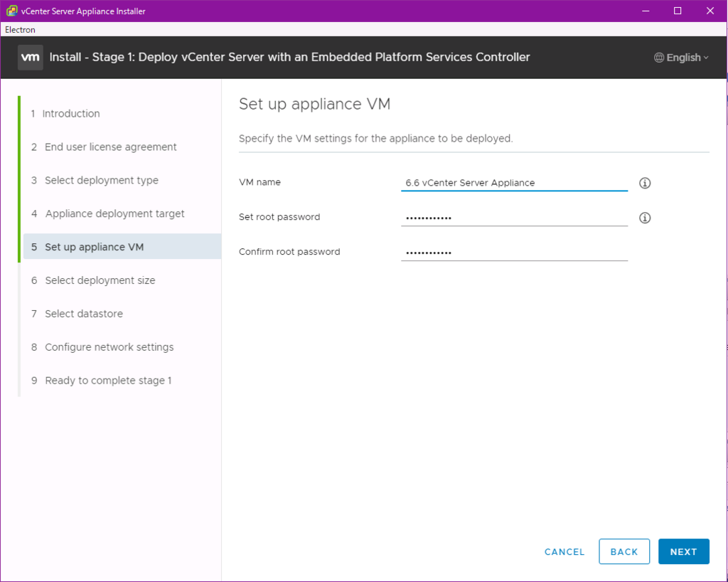Image resolution: width=728 pixels, height=582 pixels.
Task: Click the Confirm root password label
Action: [289, 252]
